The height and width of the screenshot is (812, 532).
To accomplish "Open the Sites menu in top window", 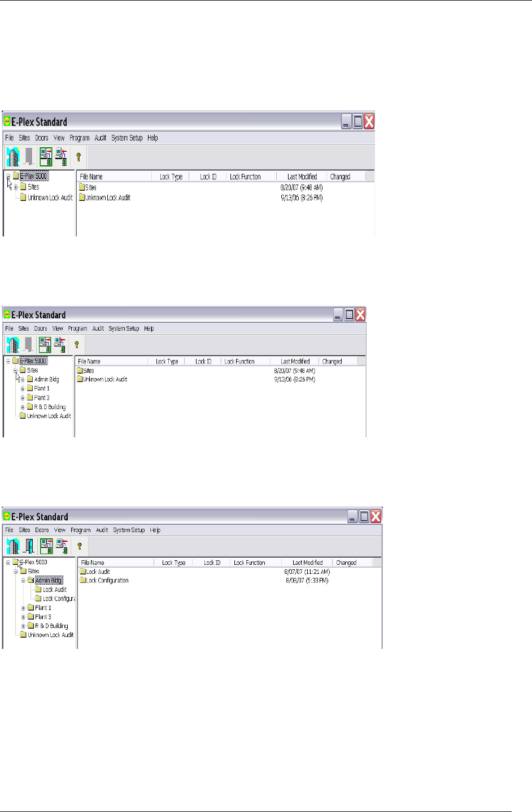I will click(x=24, y=138).
